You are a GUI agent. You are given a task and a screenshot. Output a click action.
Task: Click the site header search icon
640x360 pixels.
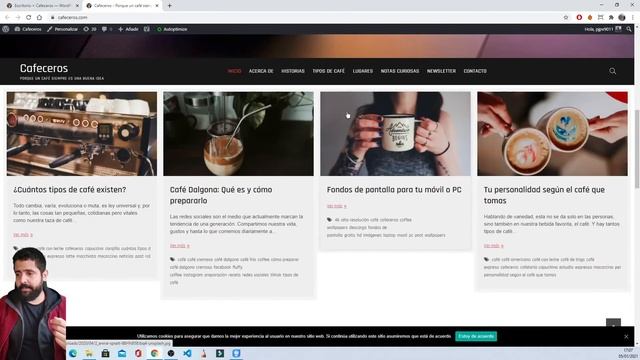[x=613, y=71]
